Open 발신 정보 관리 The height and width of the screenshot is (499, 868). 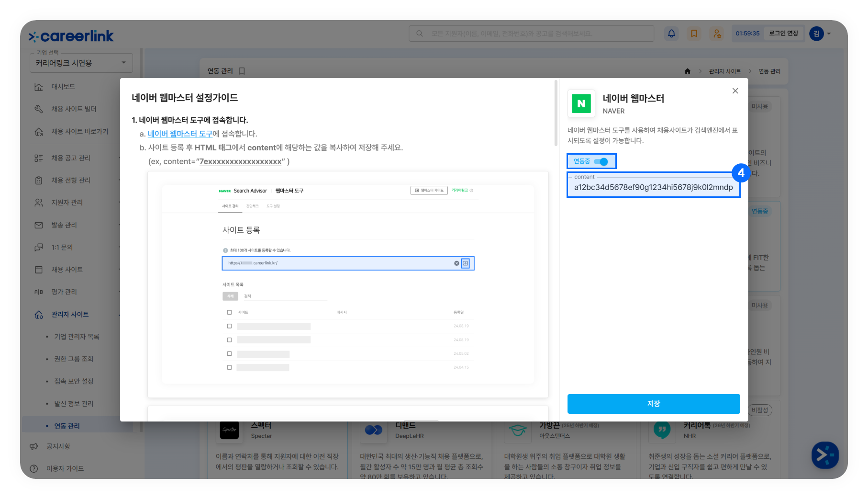click(x=74, y=404)
